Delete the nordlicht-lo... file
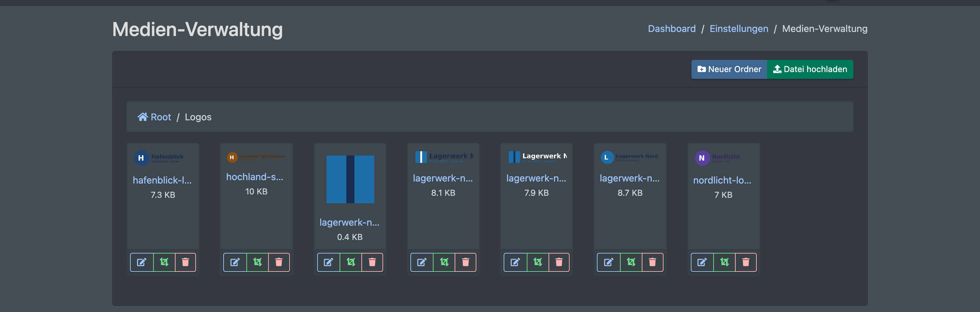 pos(746,262)
